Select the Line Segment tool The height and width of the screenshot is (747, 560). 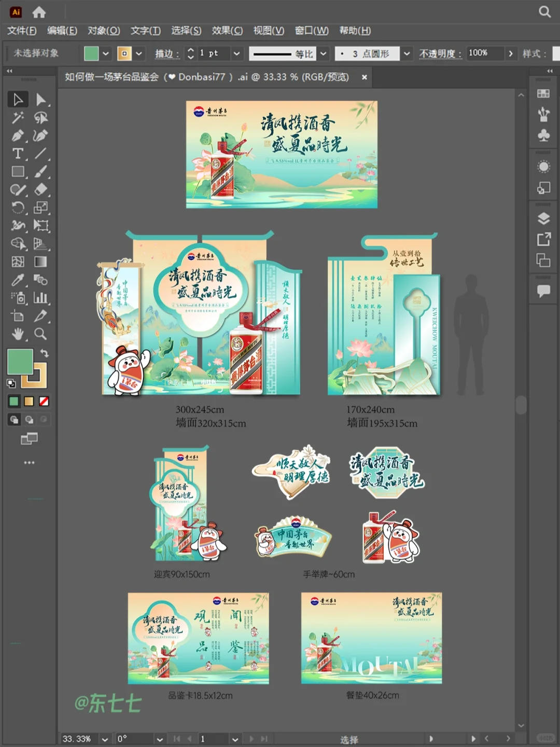point(40,154)
